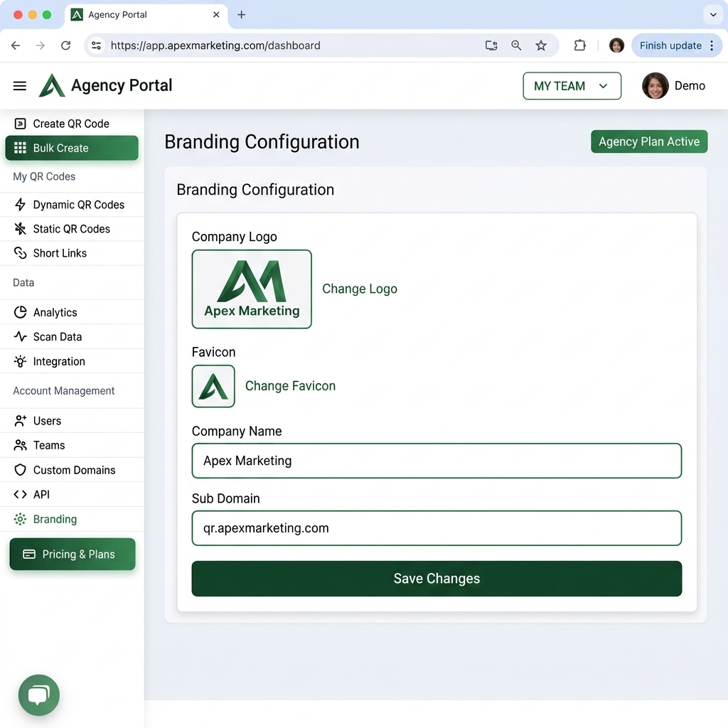
Task: Select the Agency Portal browser tab
Action: tap(146, 15)
